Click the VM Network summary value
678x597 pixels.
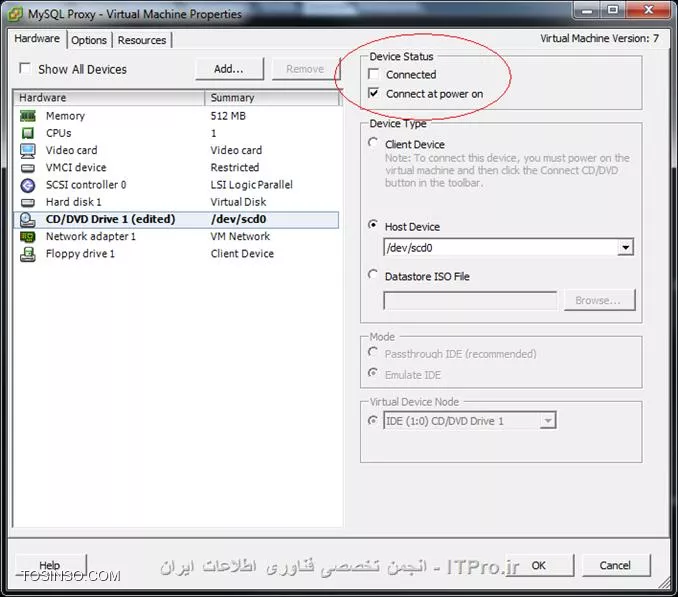pyautogui.click(x=240, y=236)
